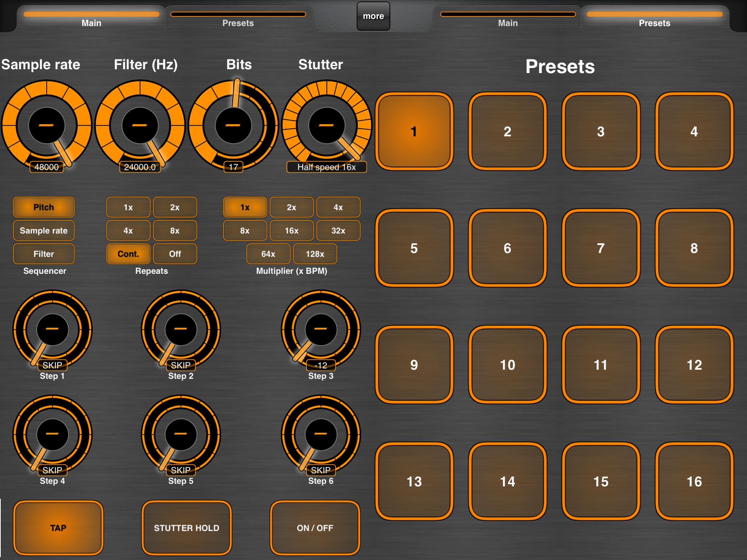Load preset 4

click(694, 131)
